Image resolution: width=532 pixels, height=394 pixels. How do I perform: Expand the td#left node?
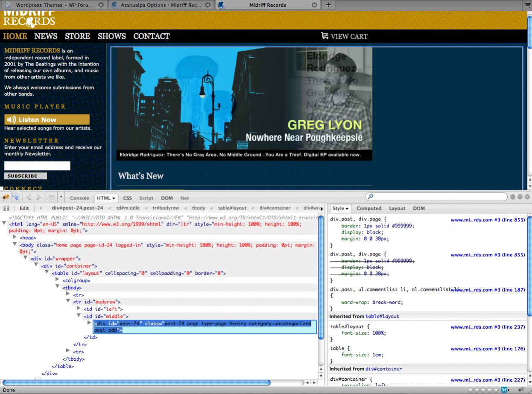[x=79, y=308]
